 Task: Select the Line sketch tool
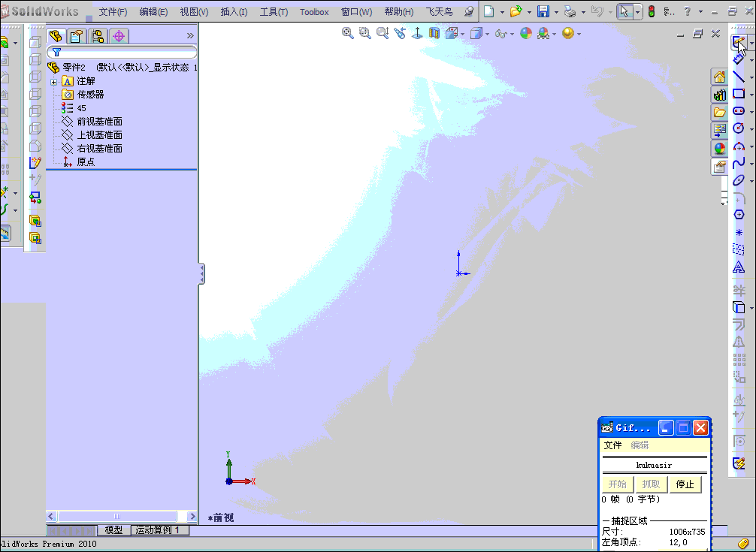[x=739, y=76]
